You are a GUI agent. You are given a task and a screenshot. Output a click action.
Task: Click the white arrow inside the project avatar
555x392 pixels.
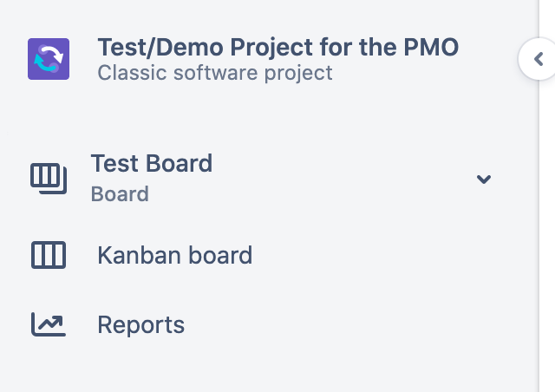pyautogui.click(x=52, y=52)
